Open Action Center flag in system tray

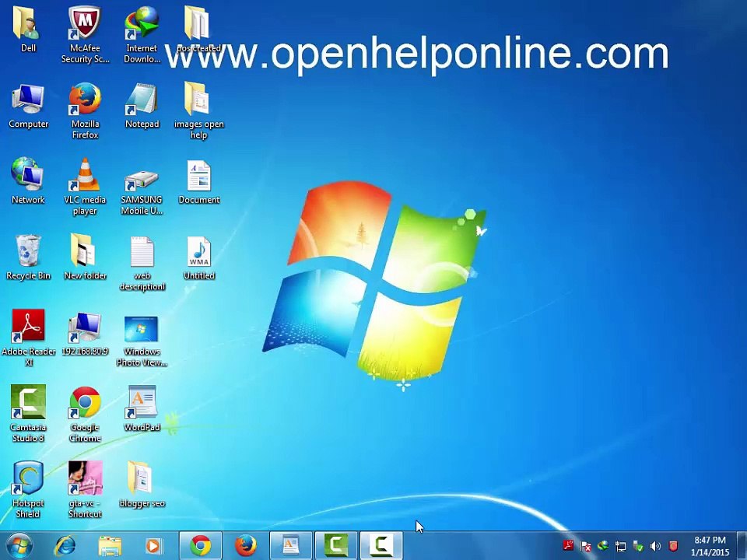pos(585,546)
